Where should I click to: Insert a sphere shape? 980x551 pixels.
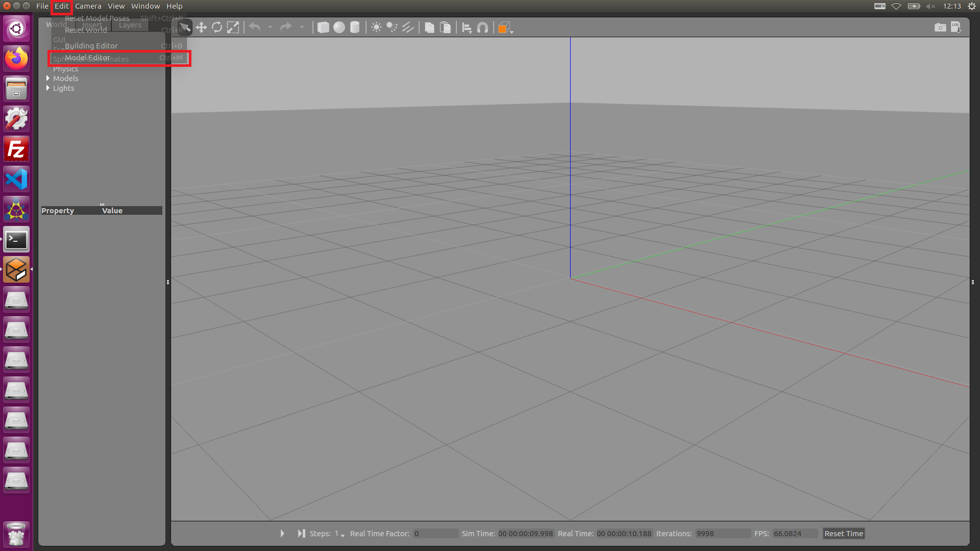[339, 28]
